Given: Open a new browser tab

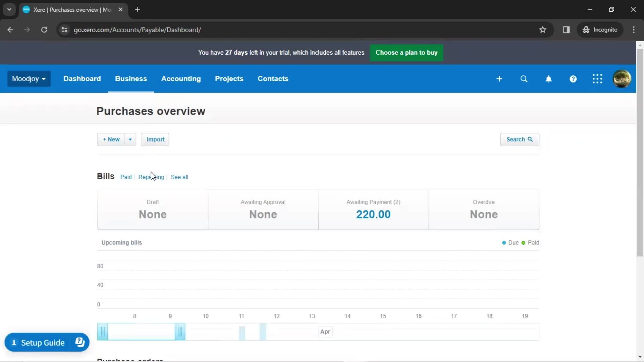Looking at the screenshot, I should click(138, 10).
